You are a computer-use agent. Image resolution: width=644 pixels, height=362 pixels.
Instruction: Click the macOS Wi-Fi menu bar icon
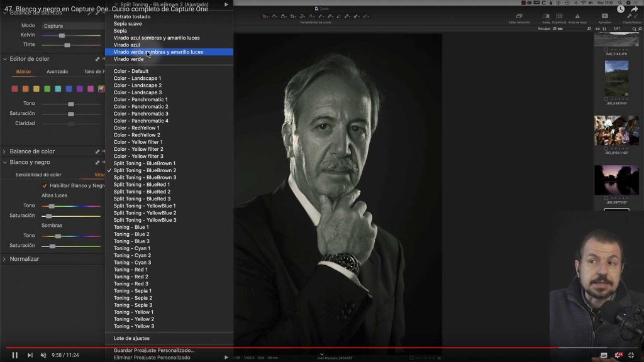(583, 3)
